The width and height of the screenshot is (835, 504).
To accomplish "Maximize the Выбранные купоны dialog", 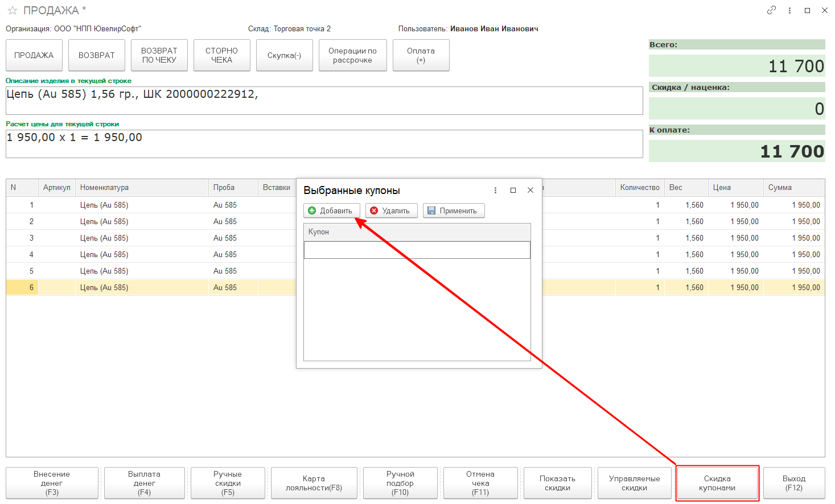I will (x=513, y=190).
